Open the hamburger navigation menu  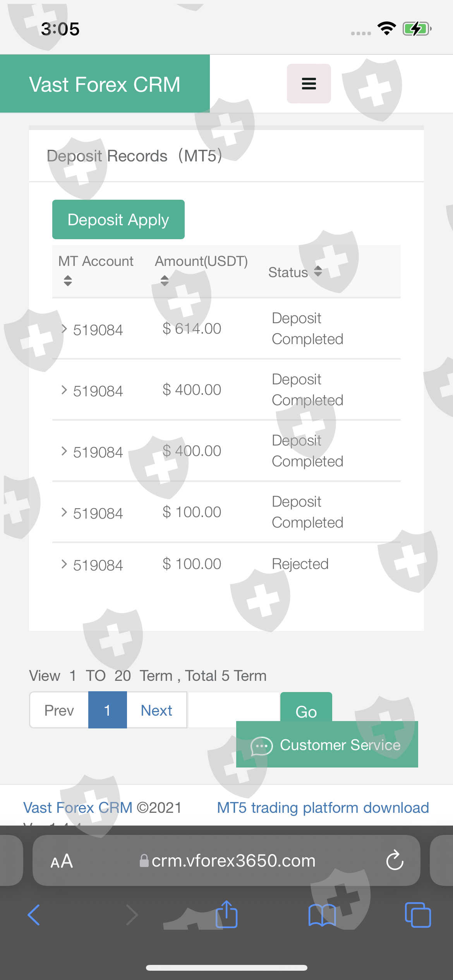(309, 84)
